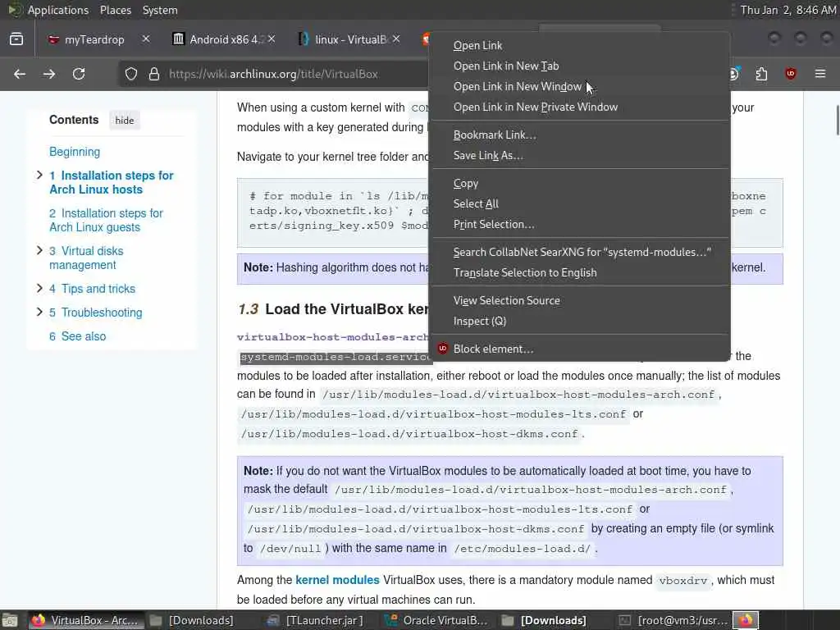Select Bookmark Link… in context menu
This screenshot has width=840, height=630.
click(x=581, y=135)
